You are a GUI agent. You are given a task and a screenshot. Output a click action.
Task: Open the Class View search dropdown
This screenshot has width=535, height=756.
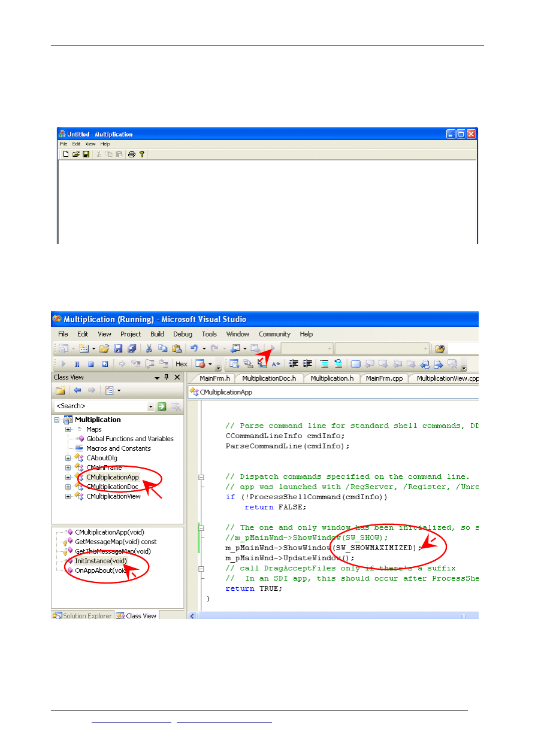click(x=150, y=406)
